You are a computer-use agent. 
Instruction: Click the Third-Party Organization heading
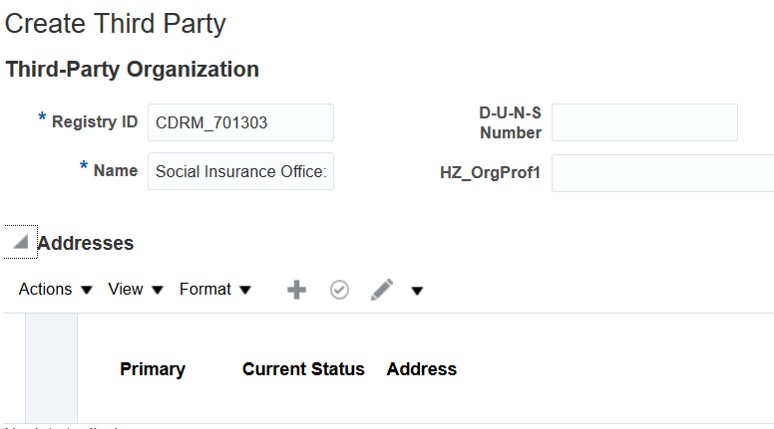click(132, 70)
